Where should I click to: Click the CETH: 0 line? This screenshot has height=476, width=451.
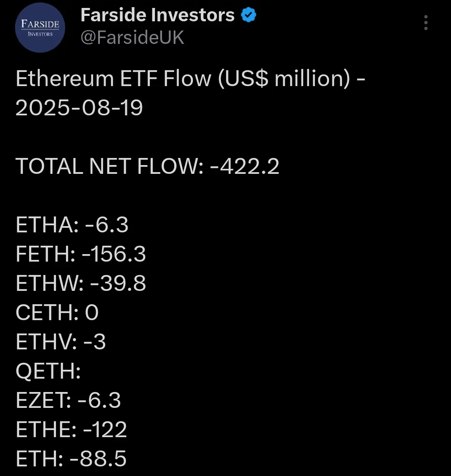click(57, 312)
